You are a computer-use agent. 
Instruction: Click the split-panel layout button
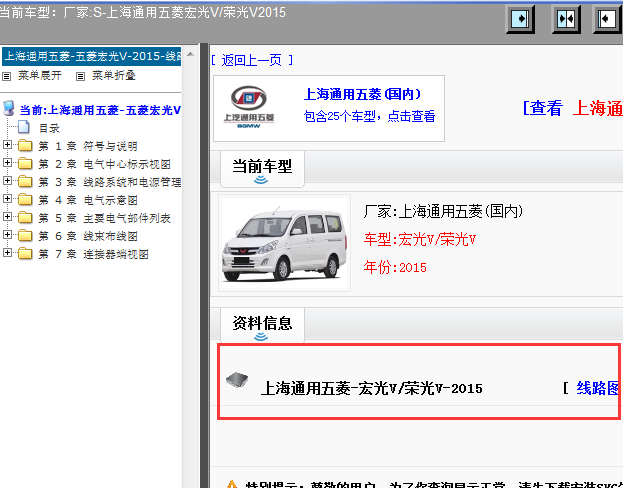coord(566,19)
